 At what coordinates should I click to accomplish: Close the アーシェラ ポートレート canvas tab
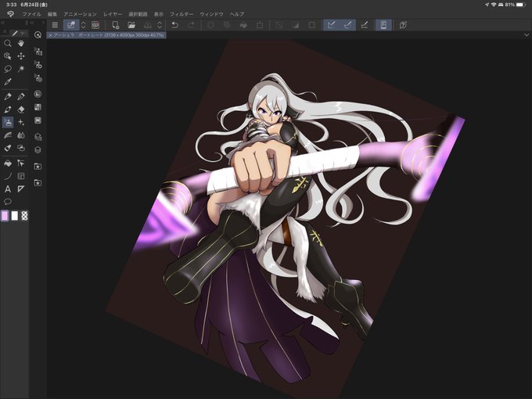click(50, 35)
